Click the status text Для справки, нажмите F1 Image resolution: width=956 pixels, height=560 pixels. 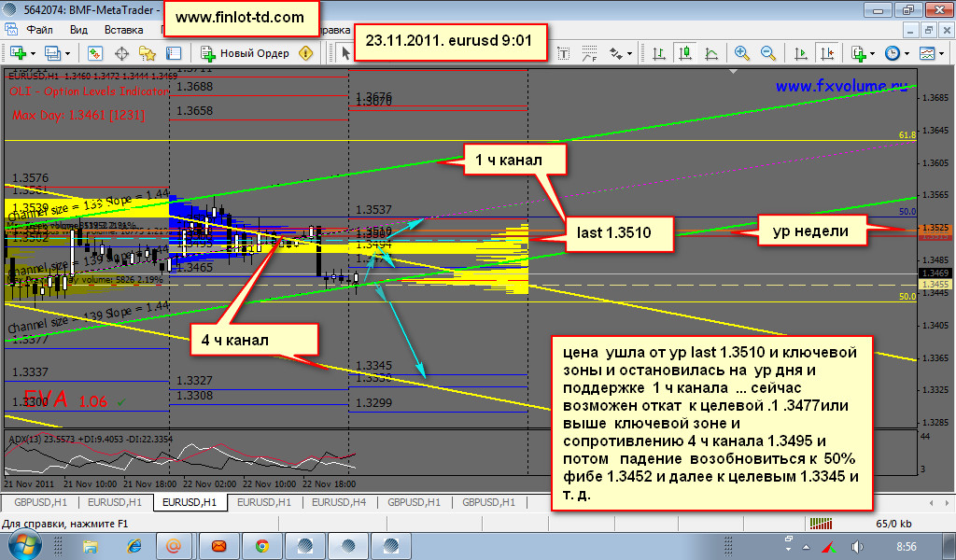click(x=65, y=524)
